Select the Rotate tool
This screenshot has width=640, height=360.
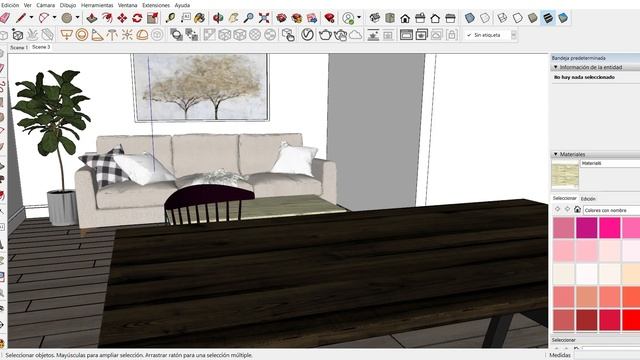pos(137,18)
